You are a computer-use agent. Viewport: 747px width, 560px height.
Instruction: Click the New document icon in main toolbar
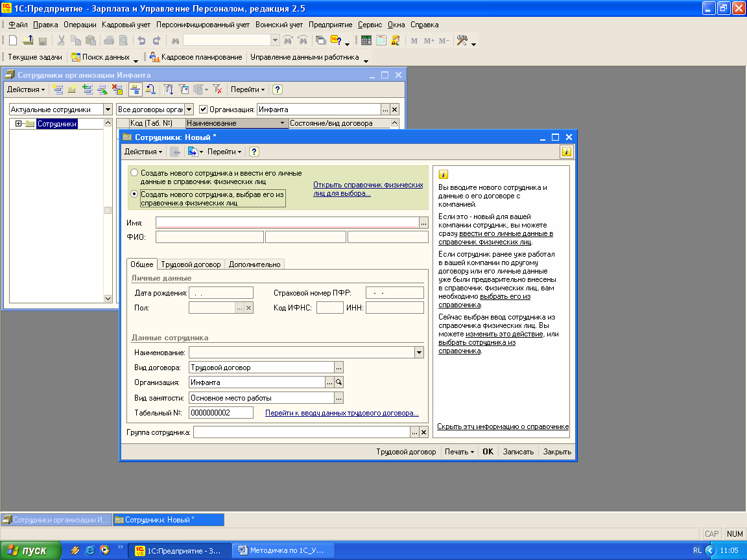pos(14,40)
